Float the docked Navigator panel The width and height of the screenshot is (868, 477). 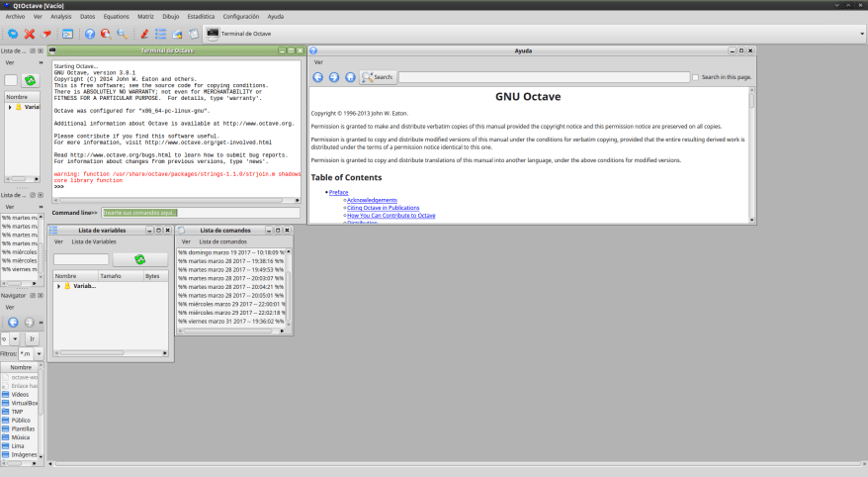[33, 295]
